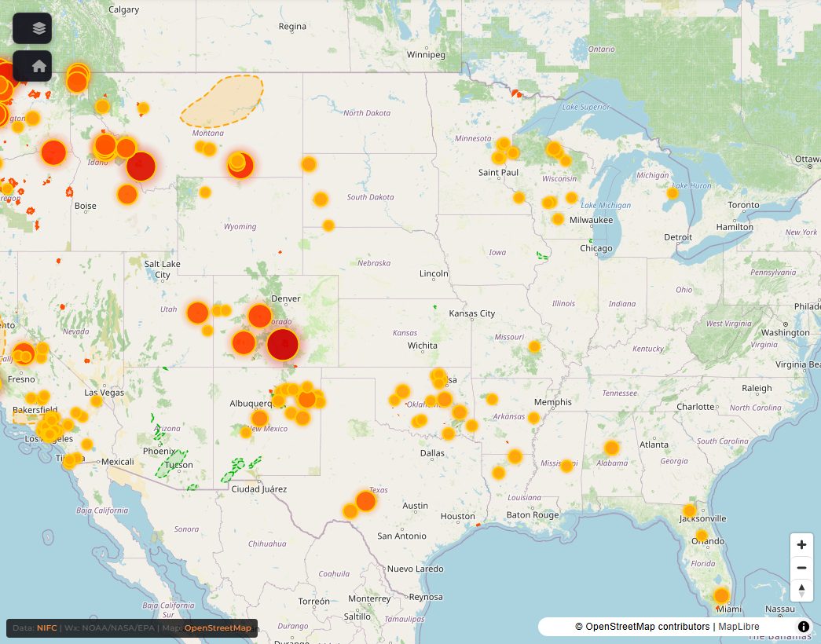Open the OpenStreetMap contributors attribution link
Viewport: 821px width, 644px height.
pyautogui.click(x=642, y=626)
